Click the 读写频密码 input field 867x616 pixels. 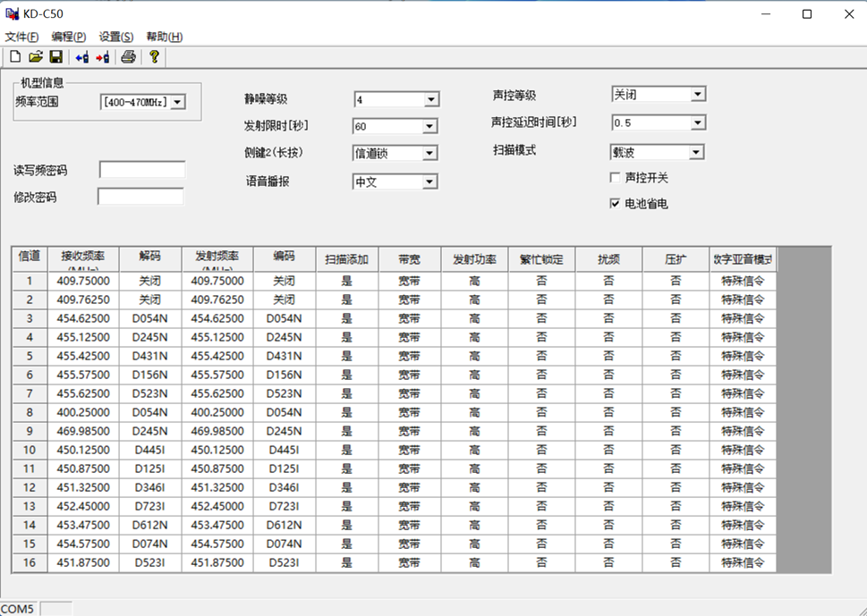point(142,170)
